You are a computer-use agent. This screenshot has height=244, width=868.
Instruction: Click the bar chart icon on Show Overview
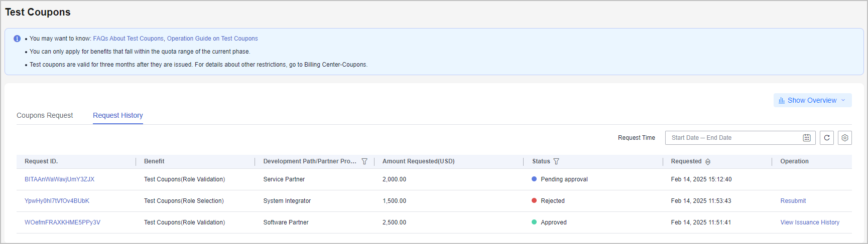[782, 100]
